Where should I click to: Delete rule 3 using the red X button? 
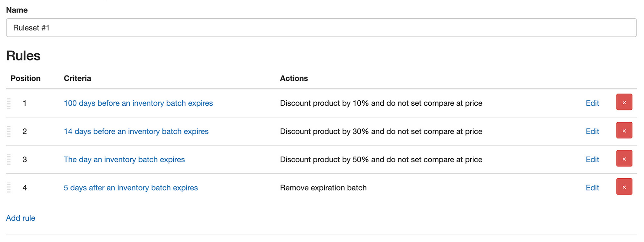(624, 159)
